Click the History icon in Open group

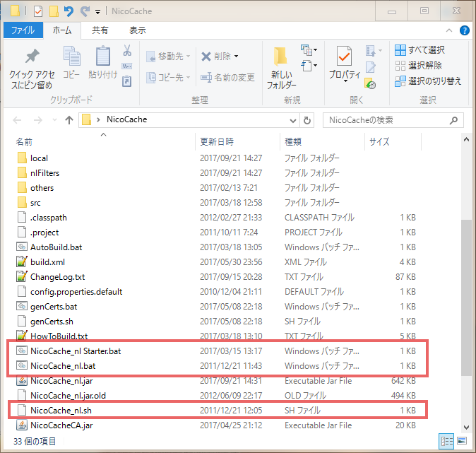coord(370,83)
